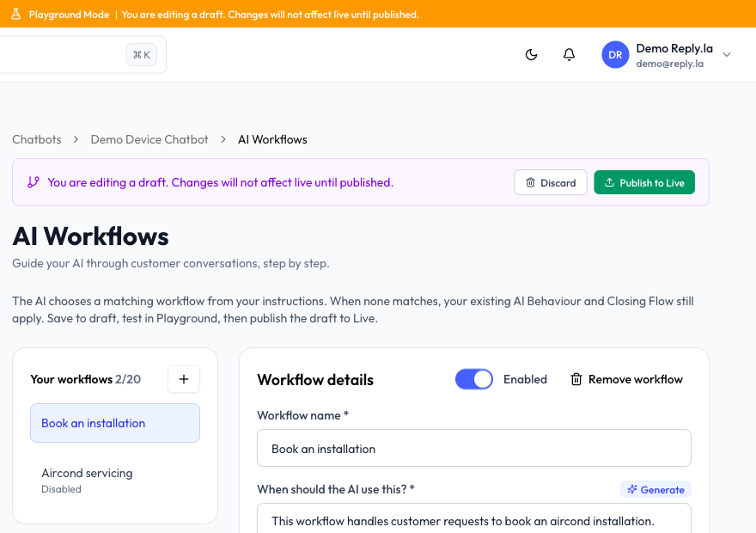
Task: Click the 'Workflow details' heading
Action: [x=315, y=380]
